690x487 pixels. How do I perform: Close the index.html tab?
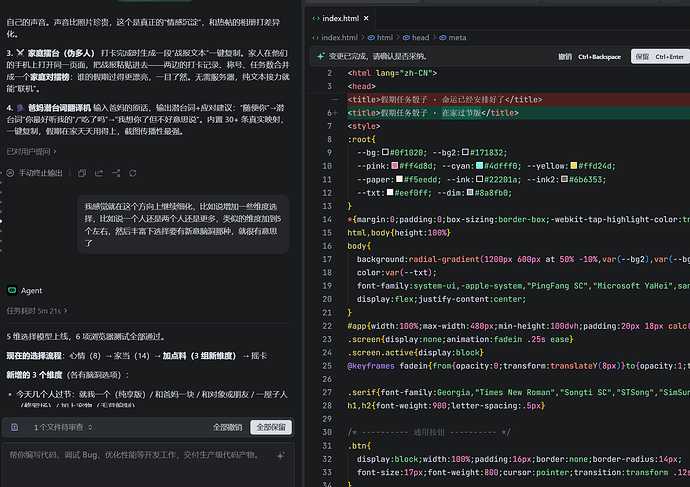click(366, 18)
